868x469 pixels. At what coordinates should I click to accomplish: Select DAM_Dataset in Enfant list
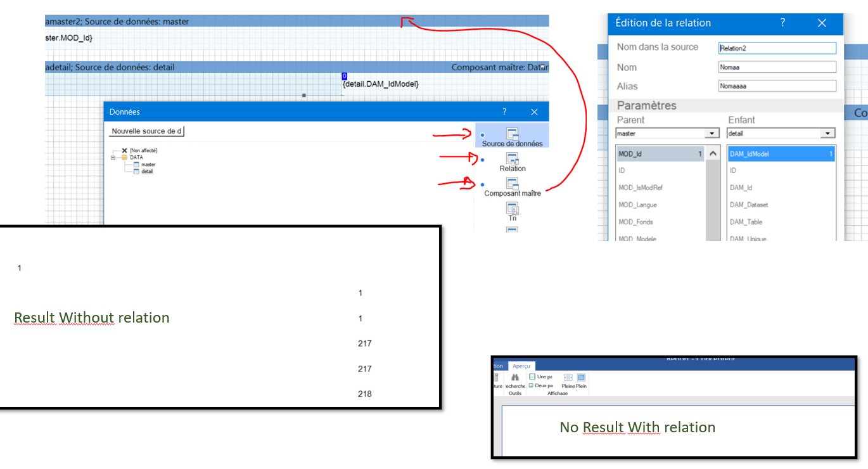point(781,205)
